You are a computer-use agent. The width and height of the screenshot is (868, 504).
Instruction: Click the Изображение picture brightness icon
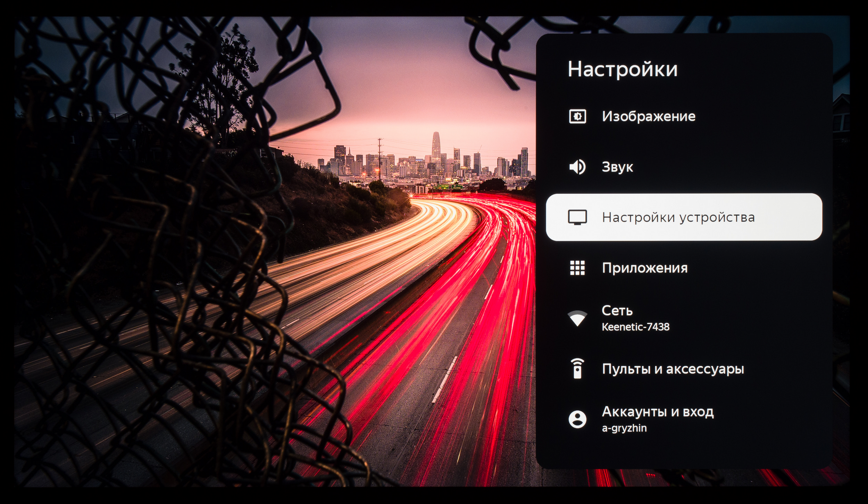pos(577,116)
